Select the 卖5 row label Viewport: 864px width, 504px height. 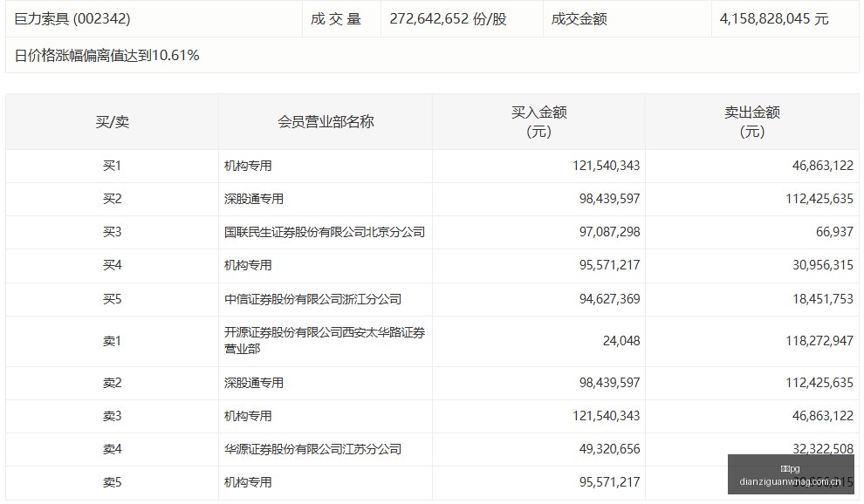(x=112, y=482)
